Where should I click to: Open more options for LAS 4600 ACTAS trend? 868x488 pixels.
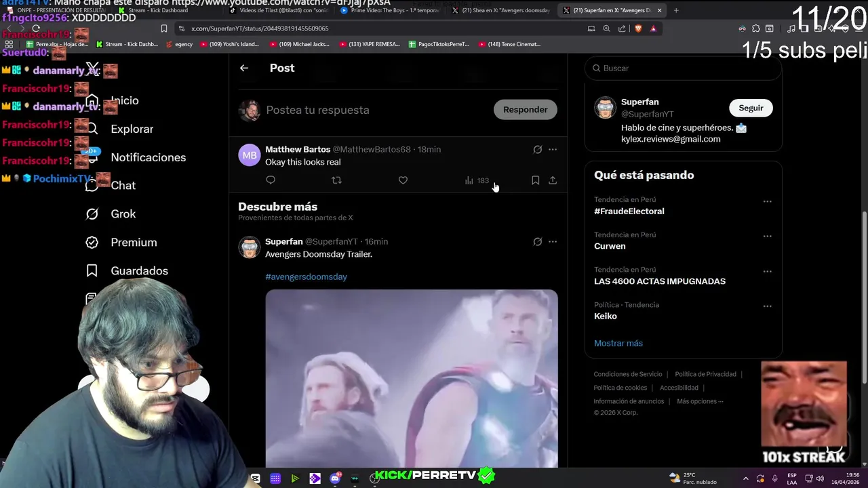click(767, 271)
